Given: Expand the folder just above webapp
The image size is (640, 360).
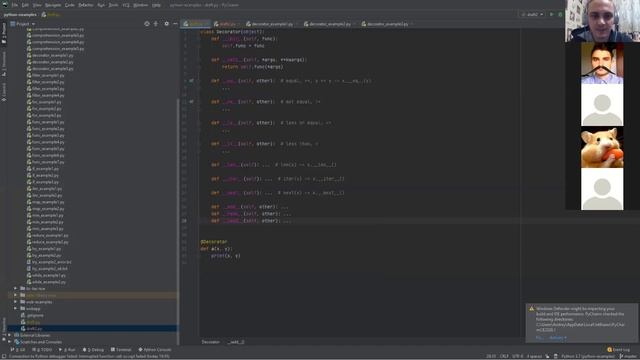Looking at the screenshot, I should (16, 302).
